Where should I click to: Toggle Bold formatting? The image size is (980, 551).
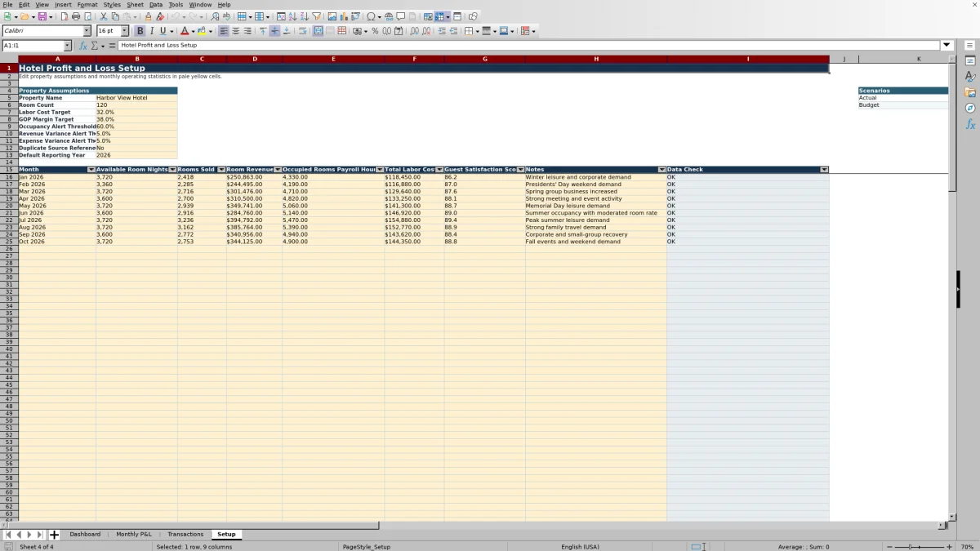[x=140, y=31]
